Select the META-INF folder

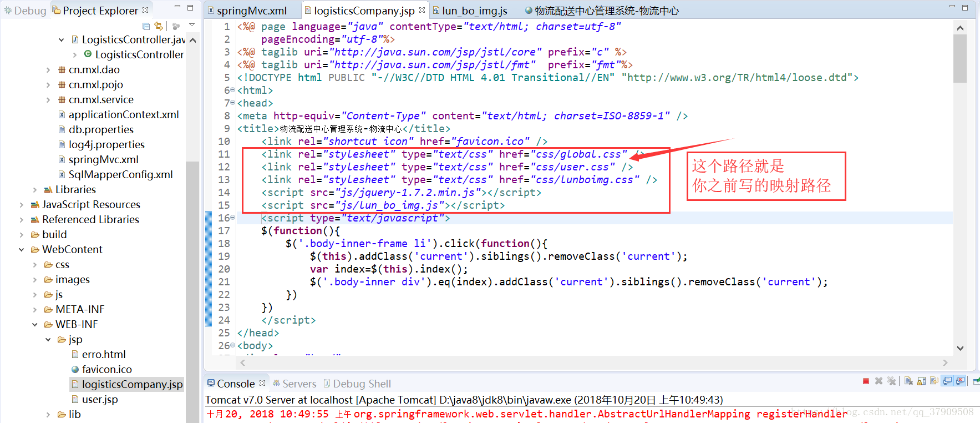tap(74, 309)
